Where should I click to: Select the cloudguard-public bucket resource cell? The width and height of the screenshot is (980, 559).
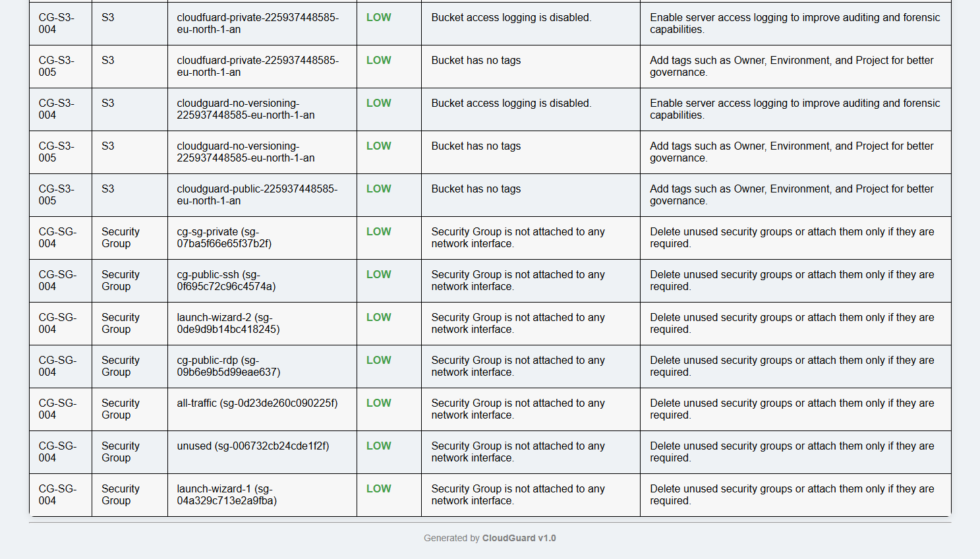tap(262, 195)
